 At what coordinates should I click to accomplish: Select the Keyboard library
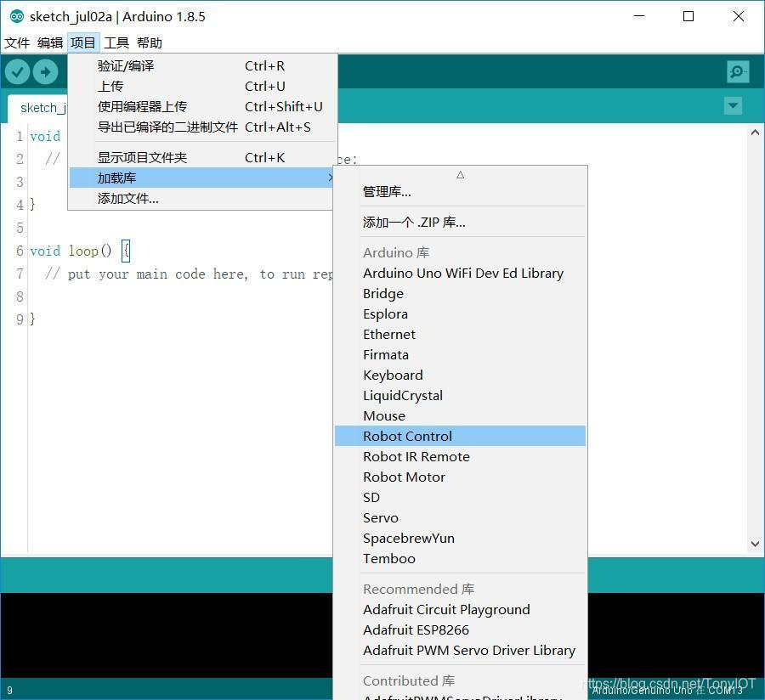click(460, 375)
